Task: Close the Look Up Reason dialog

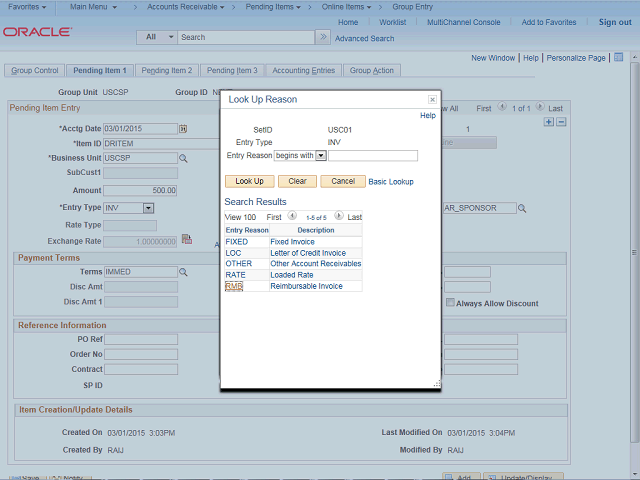Action: tap(432, 100)
